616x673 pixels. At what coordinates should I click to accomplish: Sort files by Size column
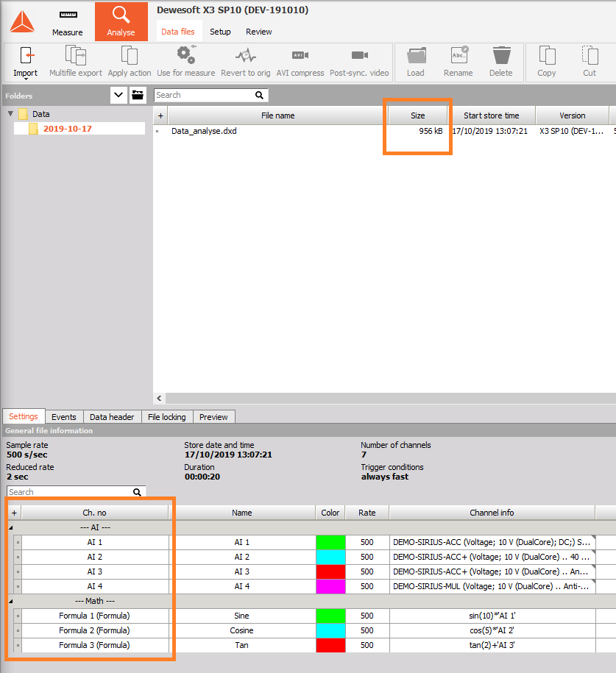[x=417, y=115]
